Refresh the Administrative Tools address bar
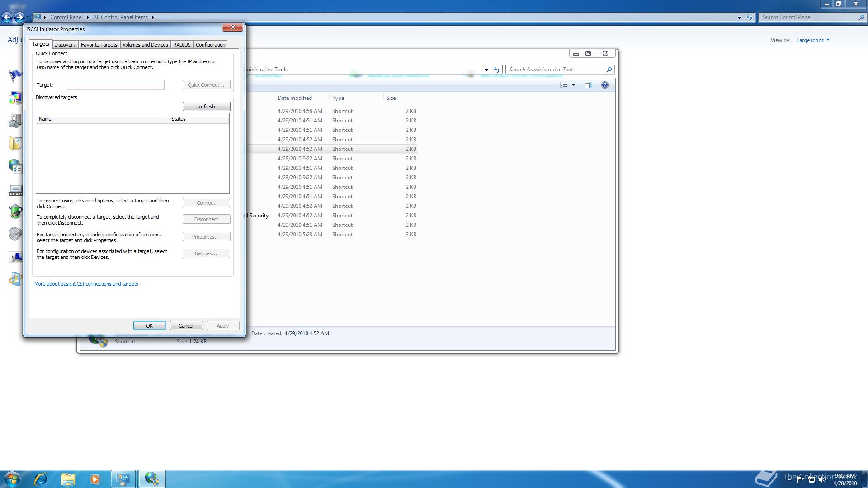Image resolution: width=868 pixels, height=488 pixels. (x=497, y=70)
